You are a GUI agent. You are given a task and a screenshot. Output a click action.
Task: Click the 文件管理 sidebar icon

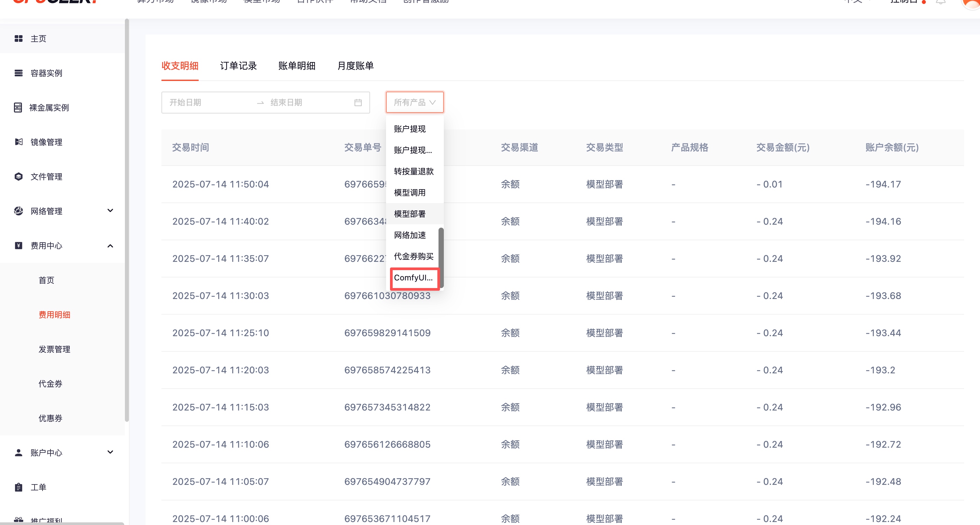pyautogui.click(x=18, y=177)
